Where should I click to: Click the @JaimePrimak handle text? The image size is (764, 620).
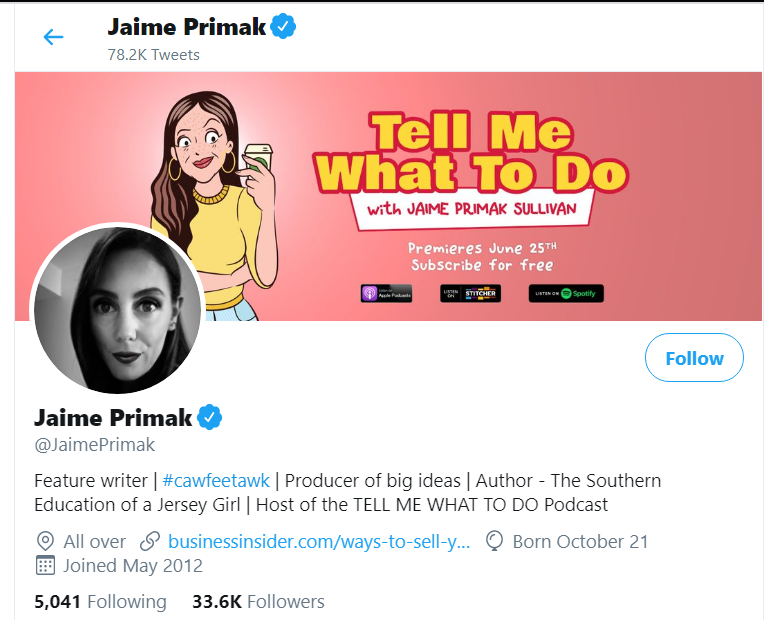(95, 445)
